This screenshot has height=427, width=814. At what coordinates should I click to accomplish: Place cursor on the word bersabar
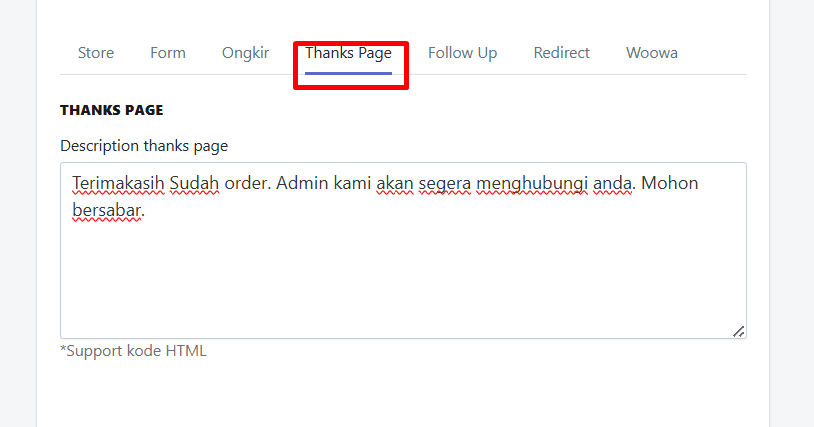(x=106, y=210)
